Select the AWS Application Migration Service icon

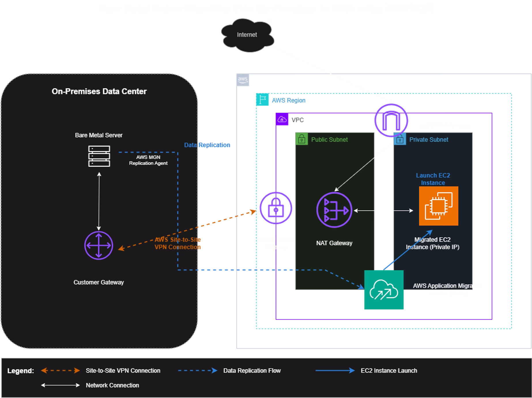tap(384, 290)
